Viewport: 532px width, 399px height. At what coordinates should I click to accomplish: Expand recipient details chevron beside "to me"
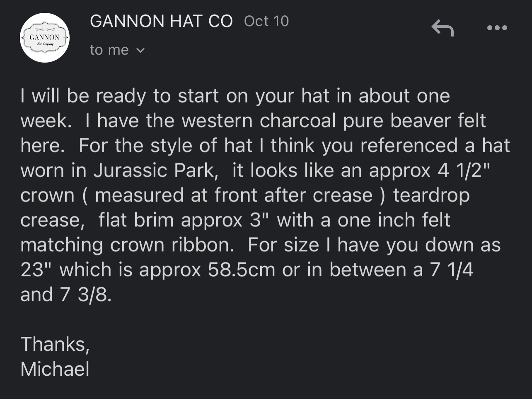pyautogui.click(x=140, y=51)
